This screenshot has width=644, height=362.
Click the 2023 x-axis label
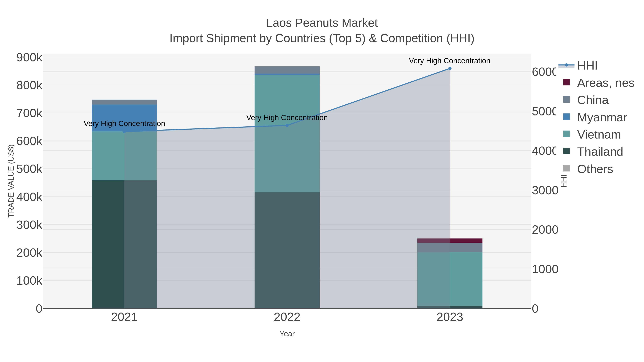point(450,317)
